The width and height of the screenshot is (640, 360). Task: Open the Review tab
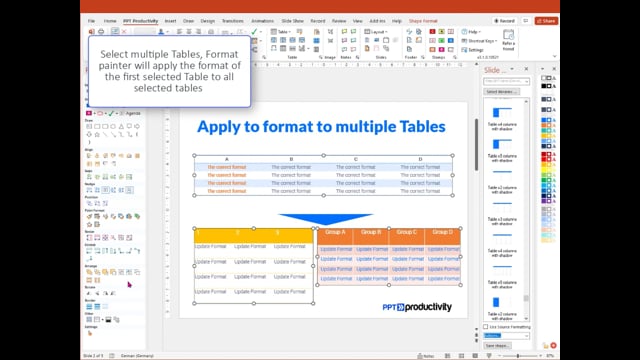339,21
